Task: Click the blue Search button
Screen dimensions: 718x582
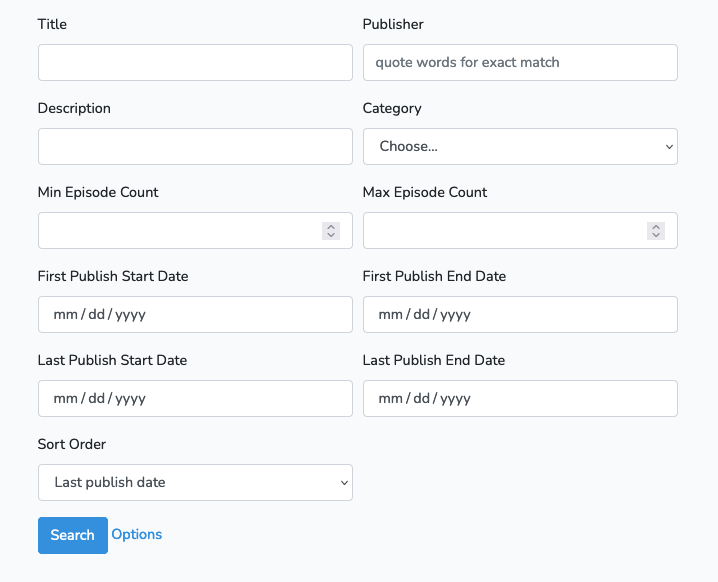Action: [x=73, y=535]
